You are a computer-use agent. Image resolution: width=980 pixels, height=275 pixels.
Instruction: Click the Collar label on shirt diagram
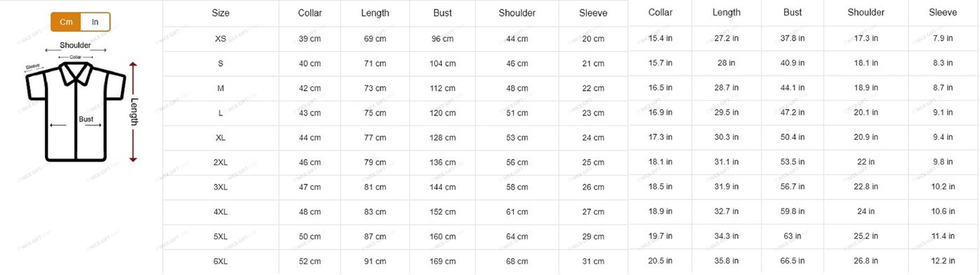[76, 57]
